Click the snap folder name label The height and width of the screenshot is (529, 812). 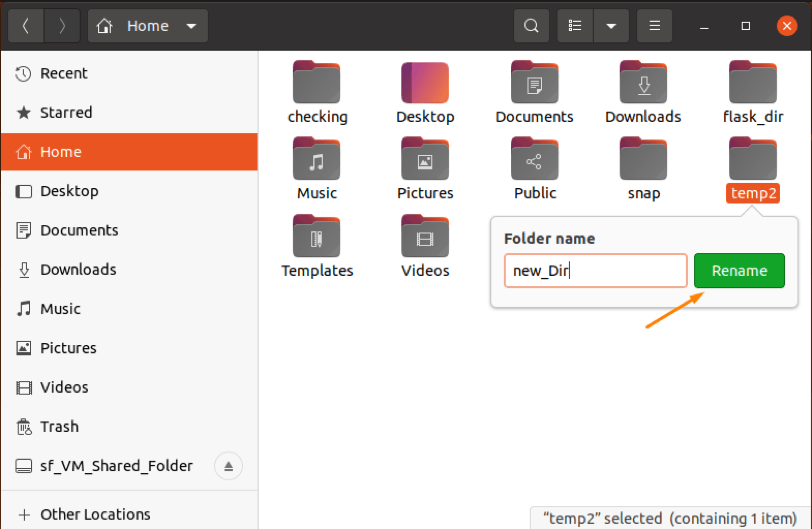point(644,194)
